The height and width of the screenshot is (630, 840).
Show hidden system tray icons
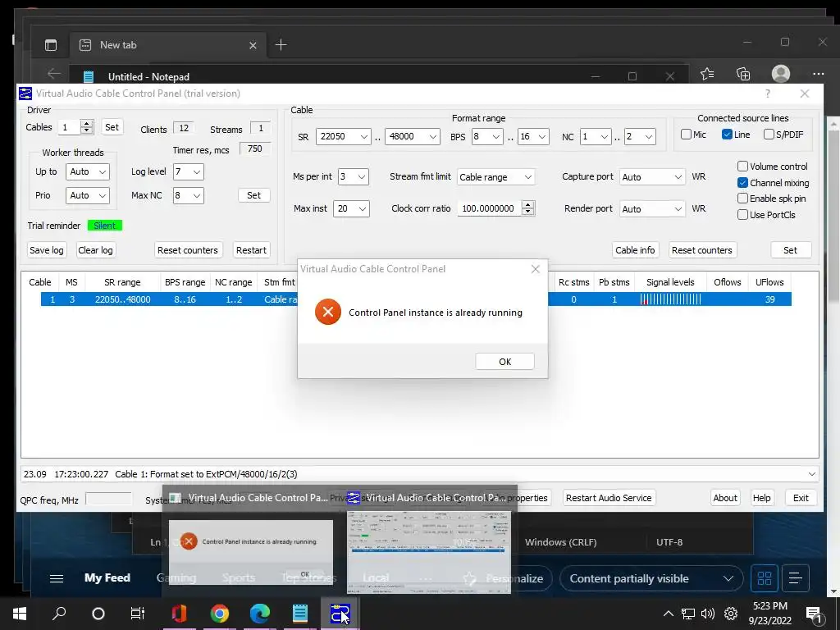(x=668, y=614)
